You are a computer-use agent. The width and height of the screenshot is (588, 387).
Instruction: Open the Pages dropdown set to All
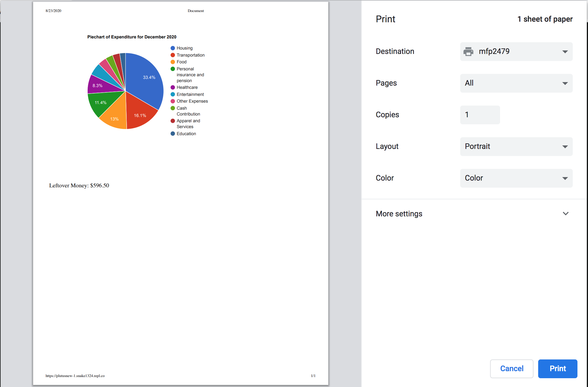click(516, 83)
